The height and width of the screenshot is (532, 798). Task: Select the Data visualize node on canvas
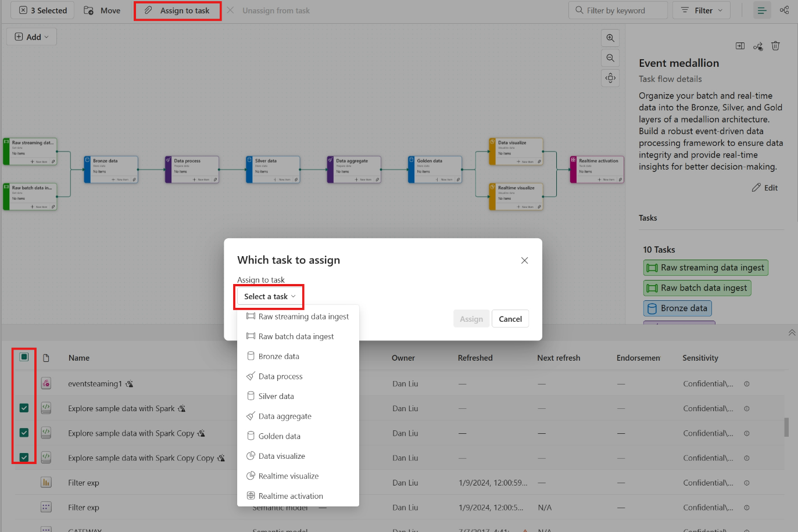[x=516, y=152]
